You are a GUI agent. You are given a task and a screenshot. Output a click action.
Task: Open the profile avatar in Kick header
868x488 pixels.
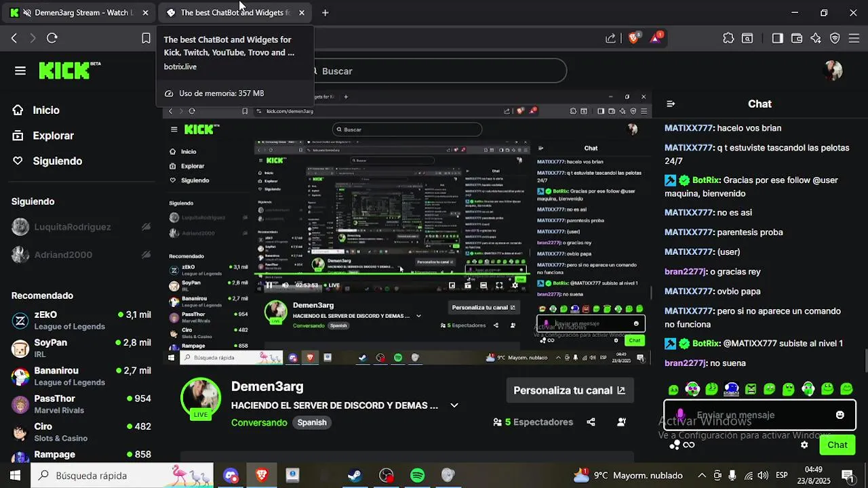point(833,70)
